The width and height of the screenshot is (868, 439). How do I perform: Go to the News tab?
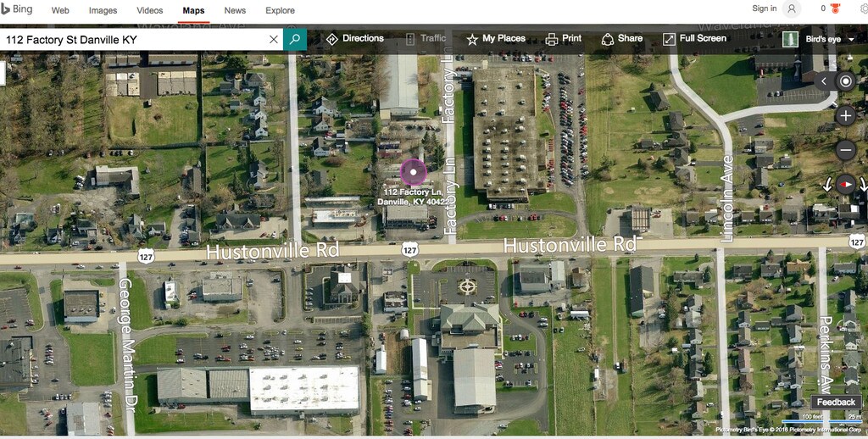pyautogui.click(x=235, y=10)
